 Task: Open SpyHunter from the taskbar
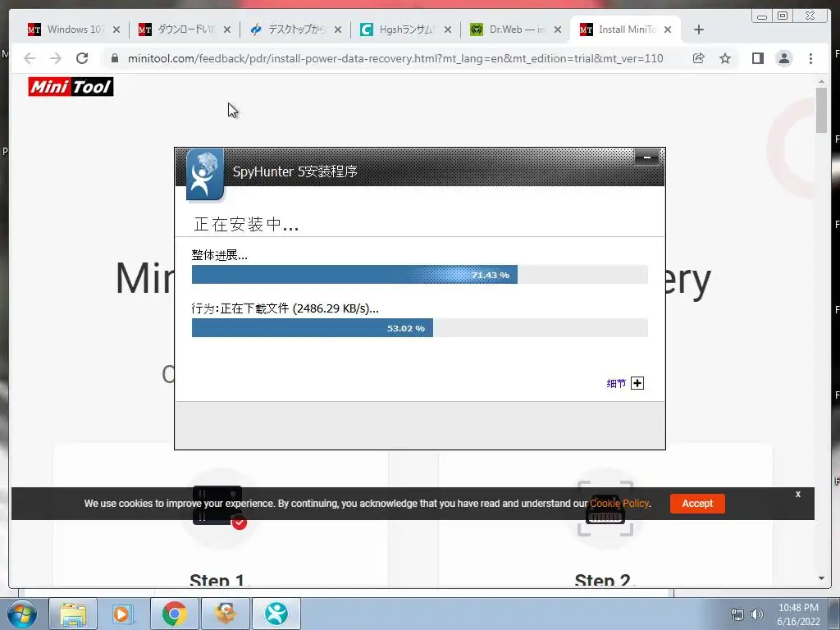(x=276, y=614)
